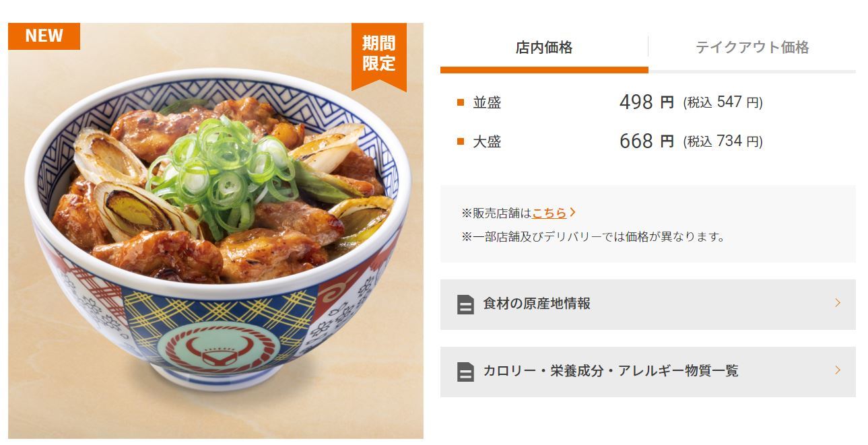Switch to the 店内価格 tab
The image size is (868, 445).
544,48
